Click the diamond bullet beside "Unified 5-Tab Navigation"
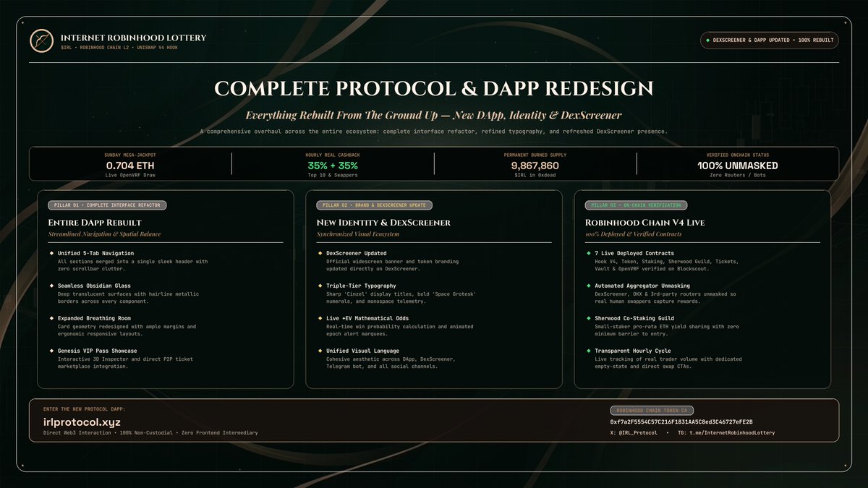The image size is (868, 488). click(51, 253)
